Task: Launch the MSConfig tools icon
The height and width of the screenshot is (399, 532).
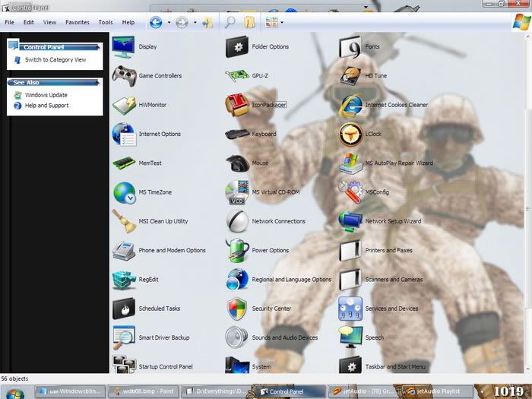Action: (x=351, y=192)
